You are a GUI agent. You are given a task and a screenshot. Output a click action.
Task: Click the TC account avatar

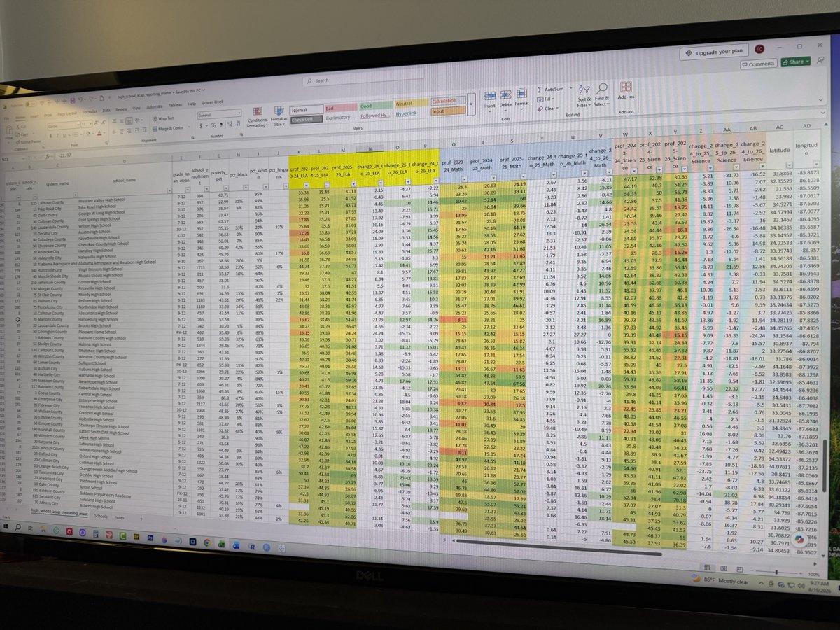click(x=759, y=49)
